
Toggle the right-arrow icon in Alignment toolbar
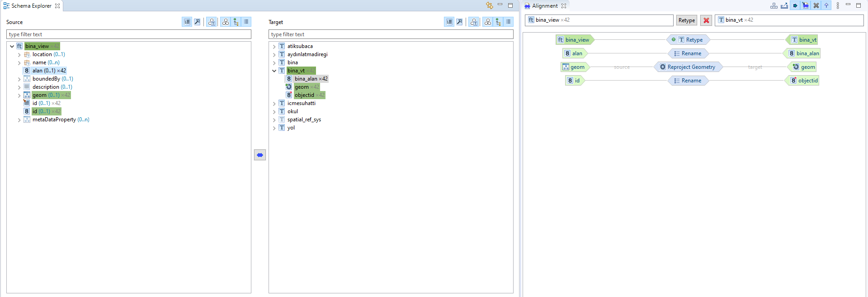point(795,6)
